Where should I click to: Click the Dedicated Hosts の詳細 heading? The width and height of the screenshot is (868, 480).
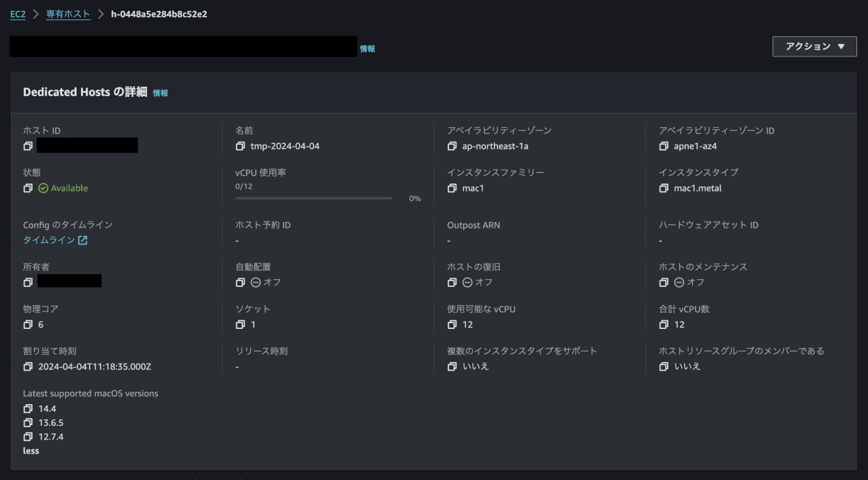pyautogui.click(x=85, y=93)
